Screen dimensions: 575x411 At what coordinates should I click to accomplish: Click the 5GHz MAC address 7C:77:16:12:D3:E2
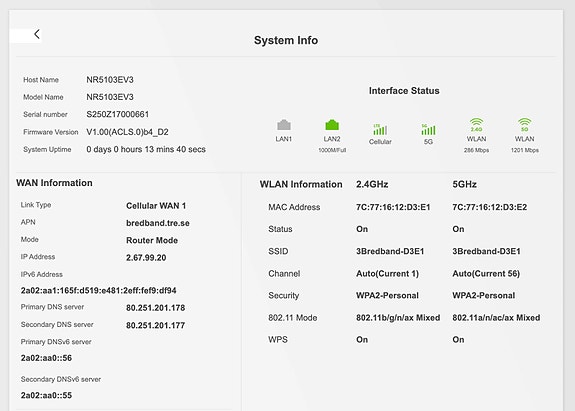pos(490,207)
